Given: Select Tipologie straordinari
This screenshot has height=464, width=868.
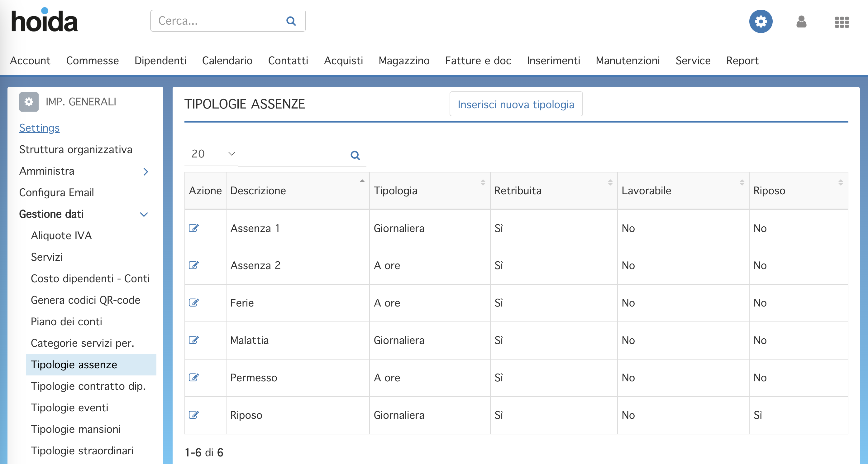Looking at the screenshot, I should [x=82, y=451].
